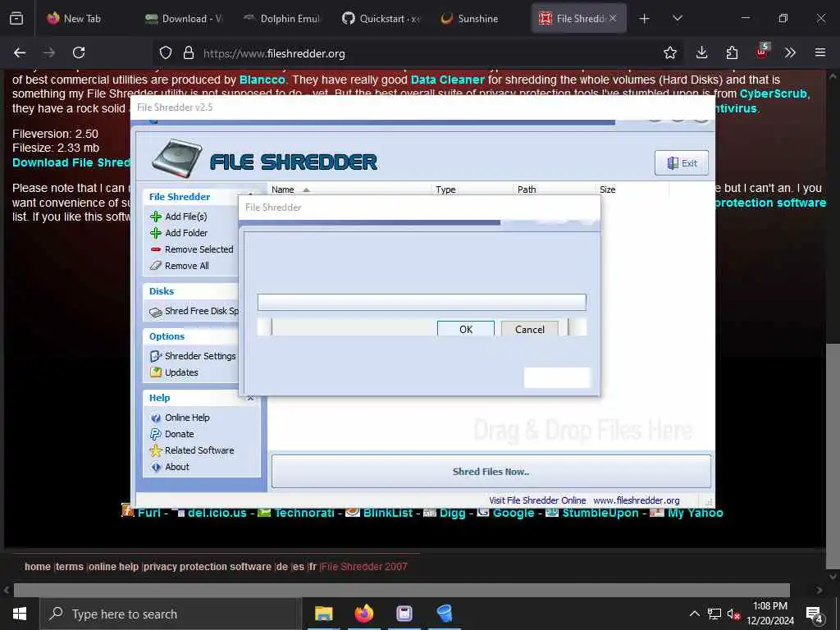
Task: Open Firefox from the taskbar
Action: click(x=364, y=614)
